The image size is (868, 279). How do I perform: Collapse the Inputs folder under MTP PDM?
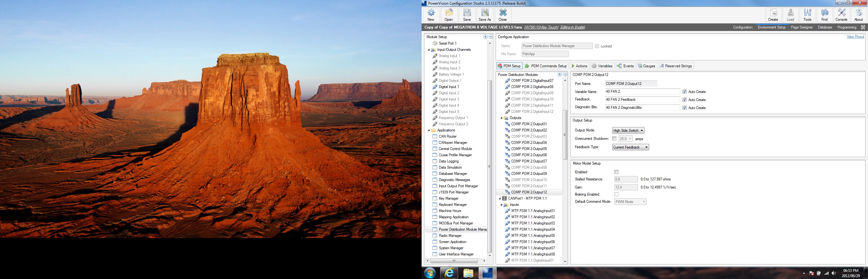pyautogui.click(x=501, y=205)
